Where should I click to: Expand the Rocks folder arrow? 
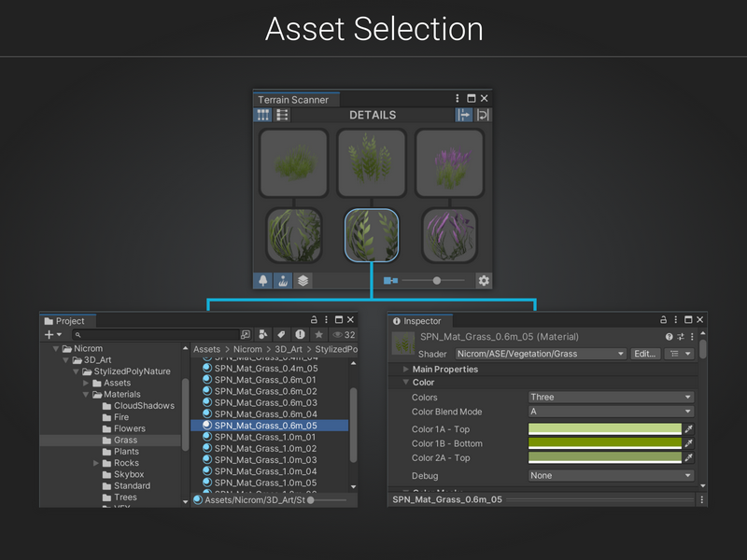click(96, 463)
